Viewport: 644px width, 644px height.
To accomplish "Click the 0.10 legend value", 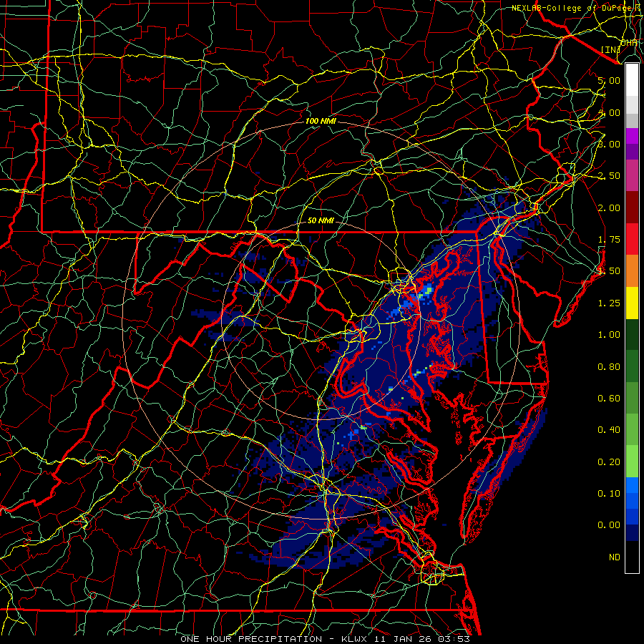I will pyautogui.click(x=609, y=493).
